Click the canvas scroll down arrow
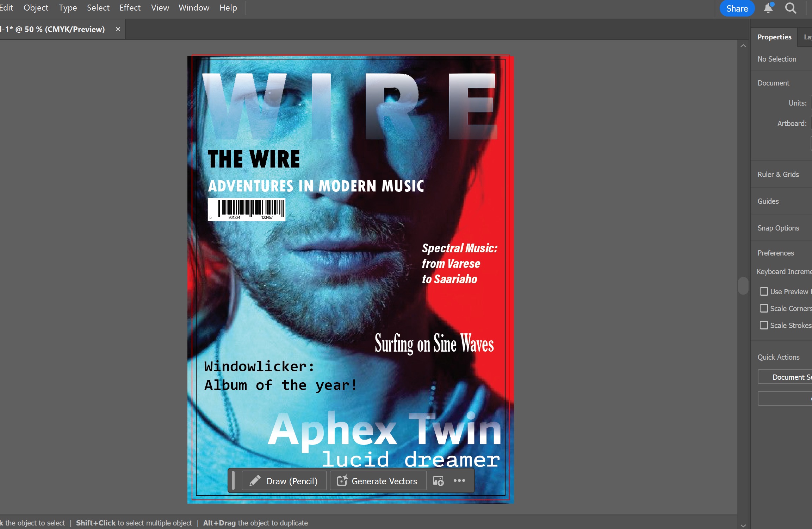 (x=743, y=525)
